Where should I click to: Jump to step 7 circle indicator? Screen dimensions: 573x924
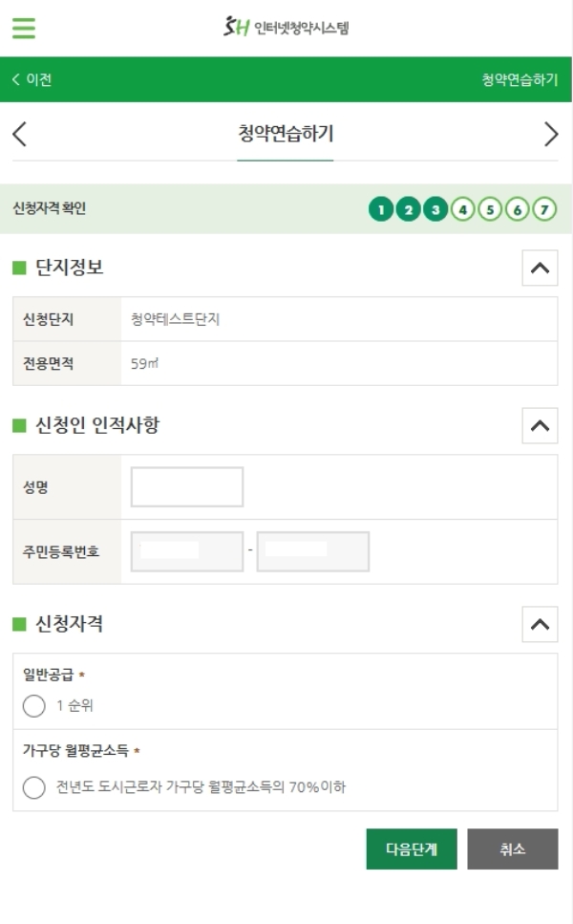pos(544,209)
